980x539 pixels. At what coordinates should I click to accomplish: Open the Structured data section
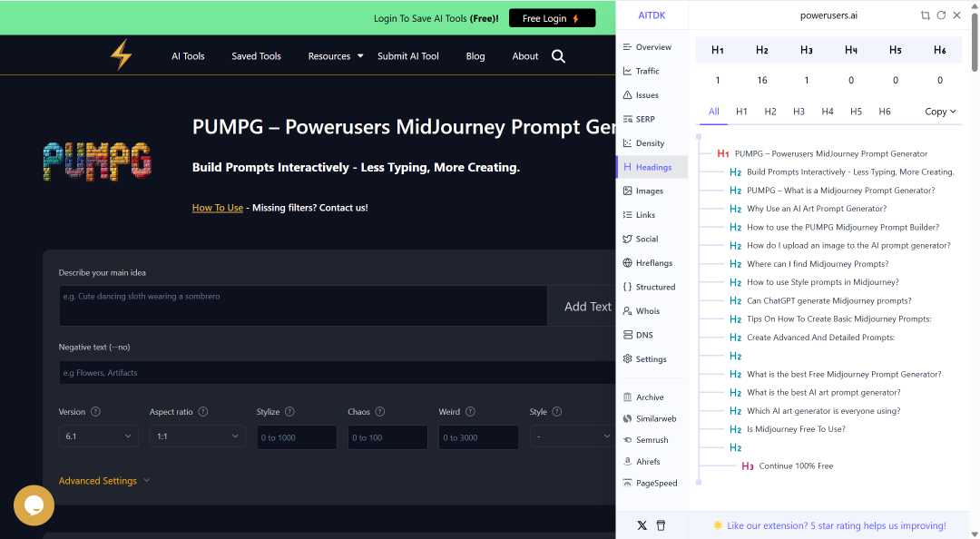click(x=649, y=287)
